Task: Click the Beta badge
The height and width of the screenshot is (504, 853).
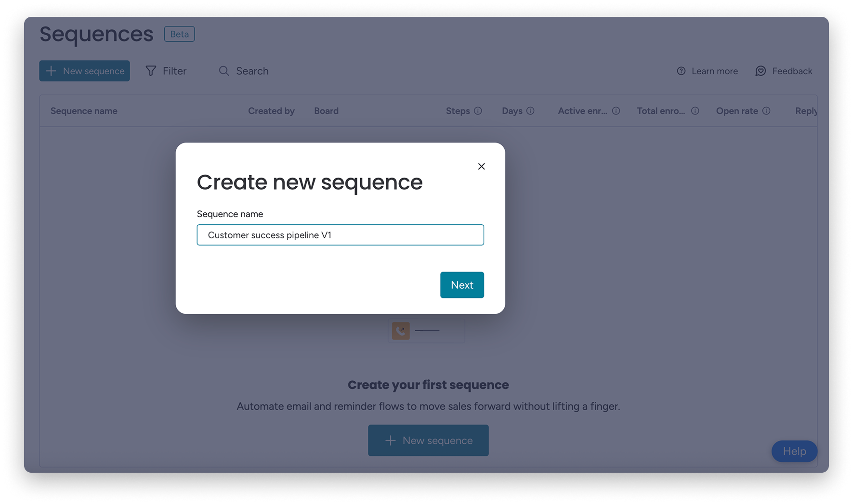Action: pyautogui.click(x=179, y=34)
